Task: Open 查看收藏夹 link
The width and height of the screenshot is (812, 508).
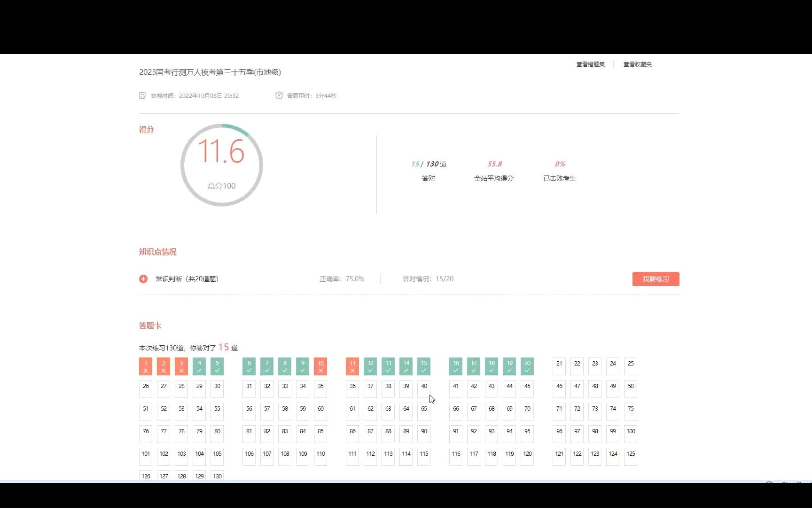Action: (x=638, y=64)
